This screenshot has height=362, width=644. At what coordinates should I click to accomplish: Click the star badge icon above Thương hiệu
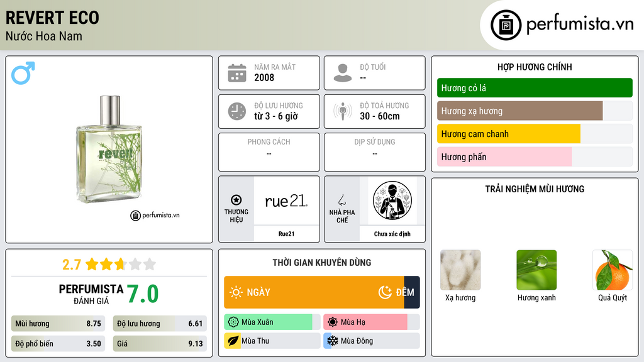tap(236, 200)
